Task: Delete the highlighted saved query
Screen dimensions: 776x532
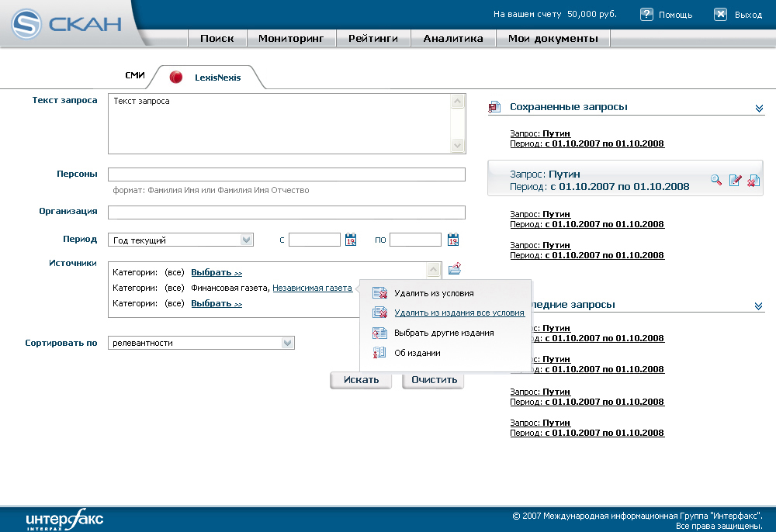Action: tap(753, 181)
